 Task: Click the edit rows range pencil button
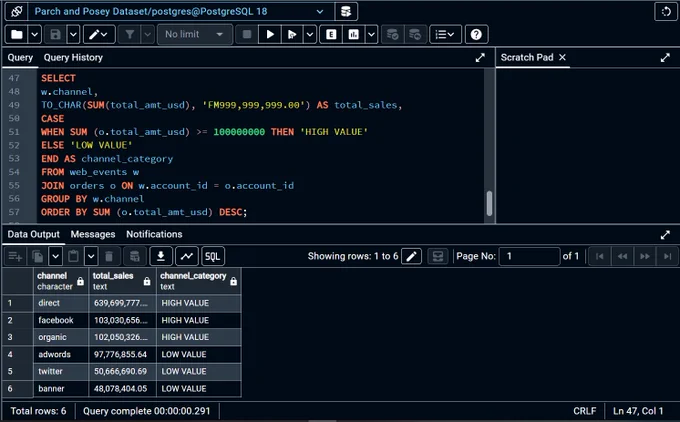[411, 256]
